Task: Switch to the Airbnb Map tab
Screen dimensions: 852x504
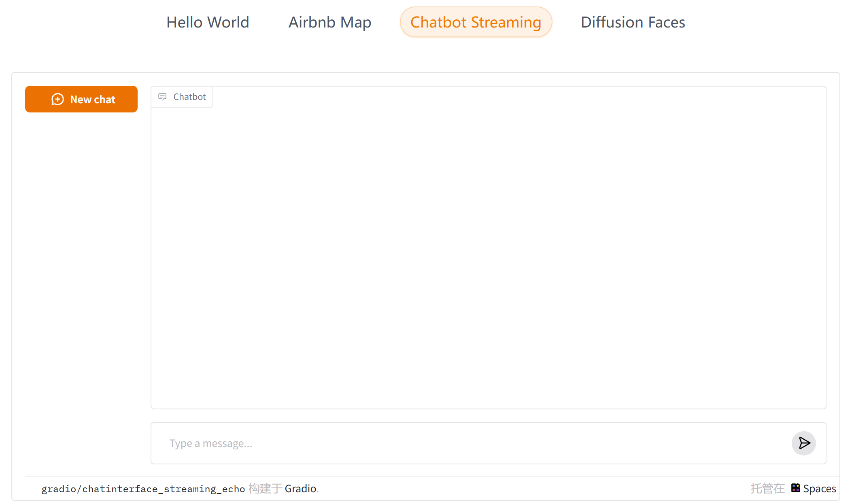Action: (x=329, y=22)
